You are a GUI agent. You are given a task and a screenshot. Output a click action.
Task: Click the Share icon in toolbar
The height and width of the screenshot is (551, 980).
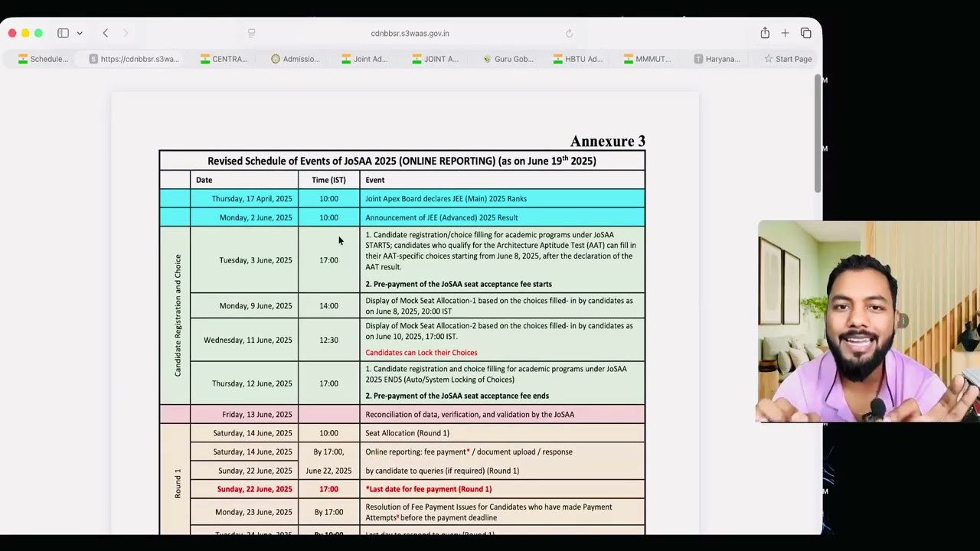click(x=765, y=33)
